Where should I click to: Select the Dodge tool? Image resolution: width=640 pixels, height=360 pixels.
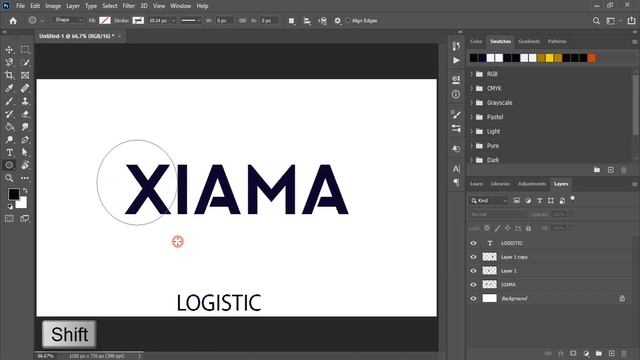pos(9,140)
